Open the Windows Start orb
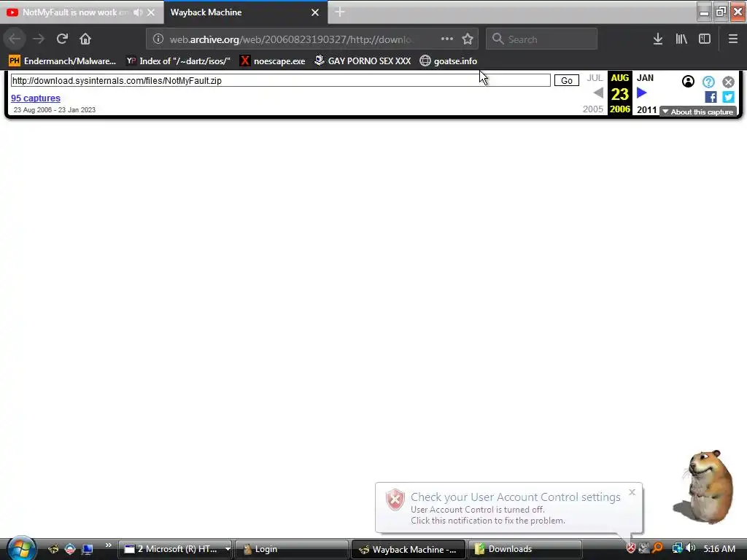Viewport: 747px width, 560px height. tap(20, 548)
